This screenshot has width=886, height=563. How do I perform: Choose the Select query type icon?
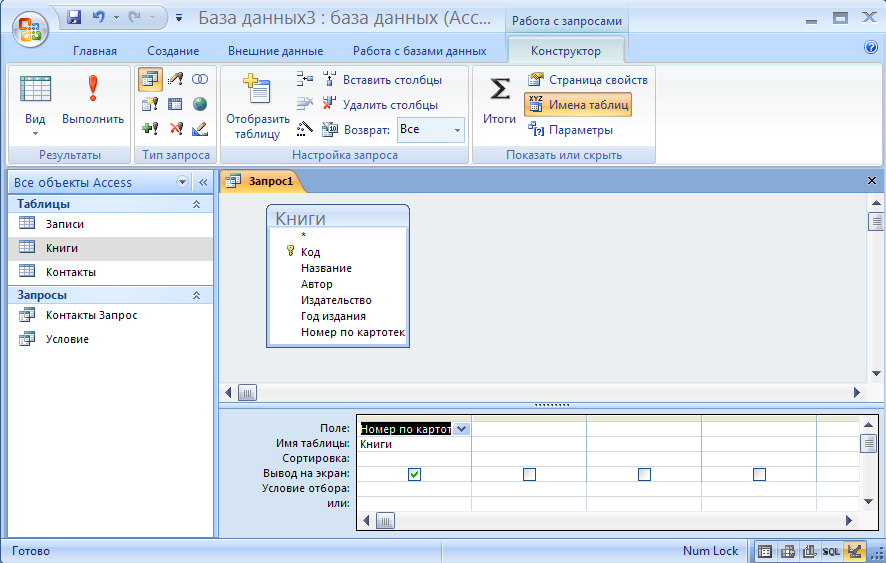150,80
